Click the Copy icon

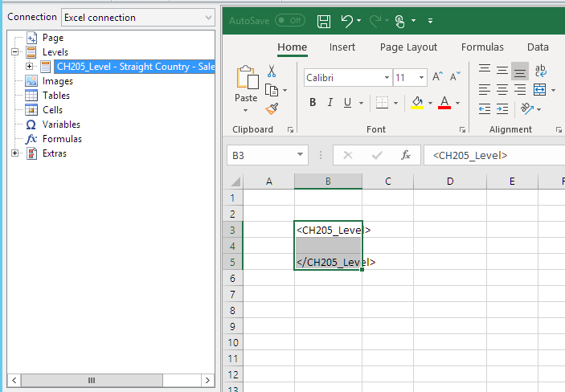point(272,90)
